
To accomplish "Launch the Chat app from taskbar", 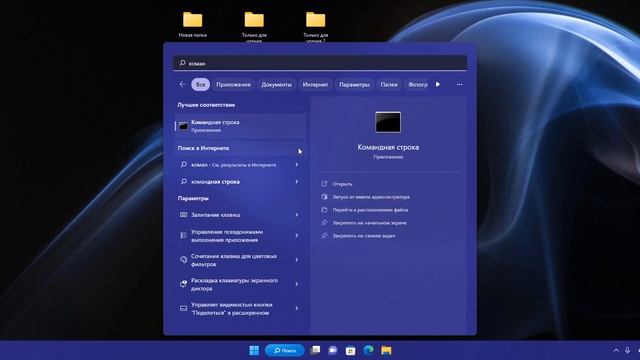I will (333, 350).
